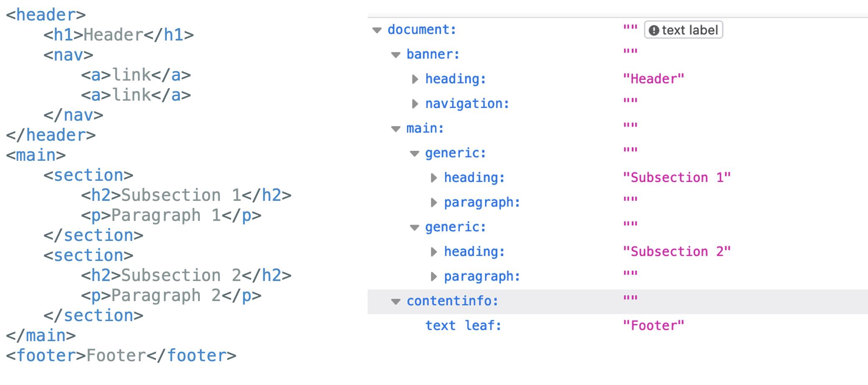
Task: Click the "text label" warning badge
Action: click(684, 30)
